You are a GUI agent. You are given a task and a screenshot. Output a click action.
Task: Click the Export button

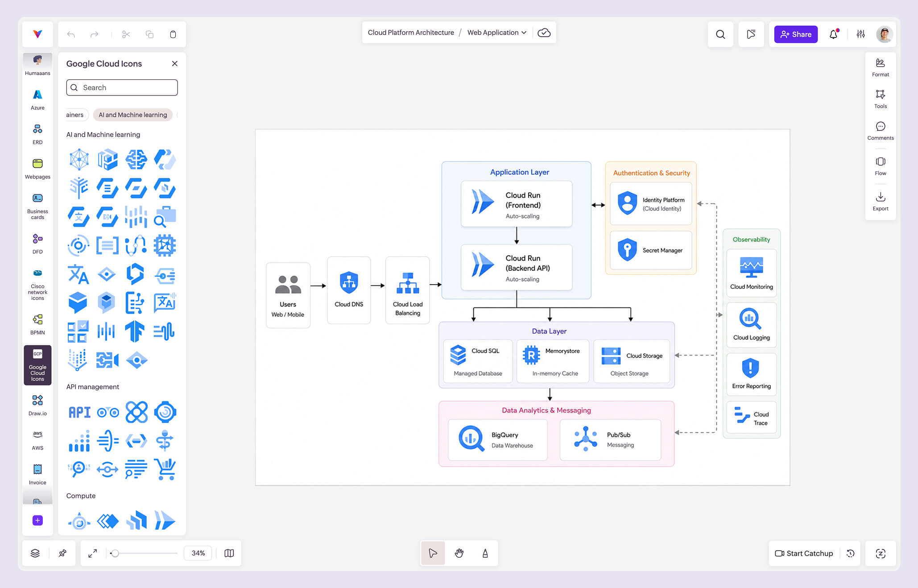click(x=881, y=201)
